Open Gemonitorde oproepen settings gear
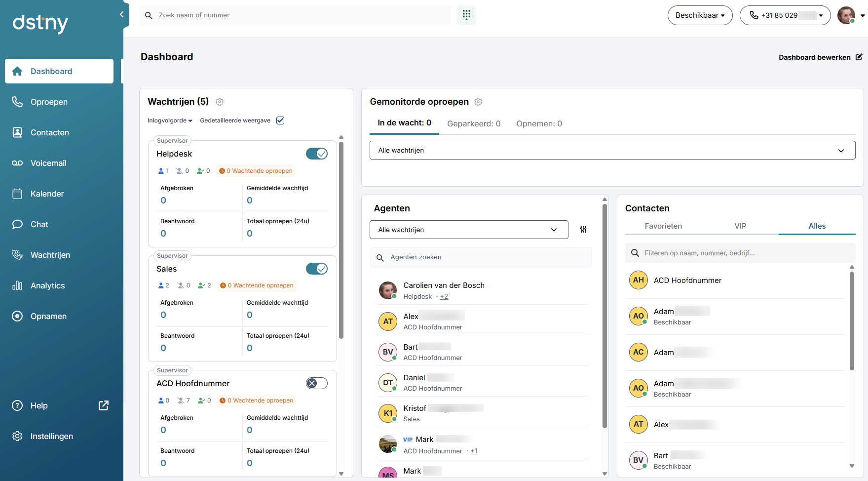868x481 pixels. pos(478,102)
